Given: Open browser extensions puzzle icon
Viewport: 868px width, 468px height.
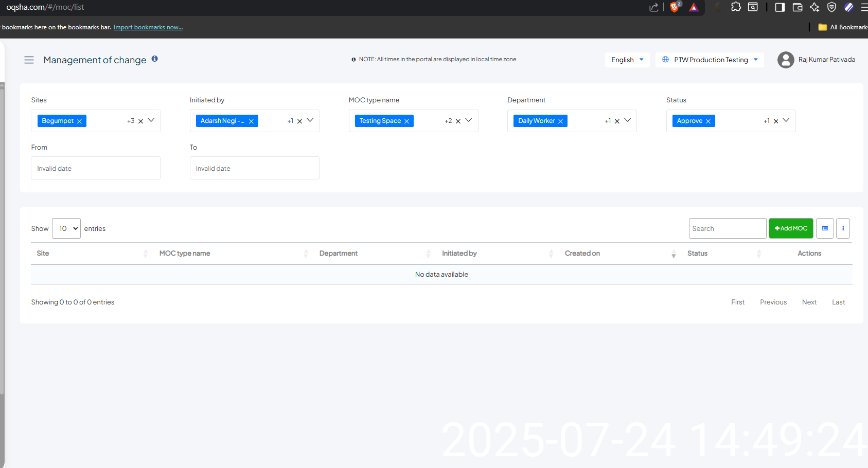Looking at the screenshot, I should tap(736, 7).
